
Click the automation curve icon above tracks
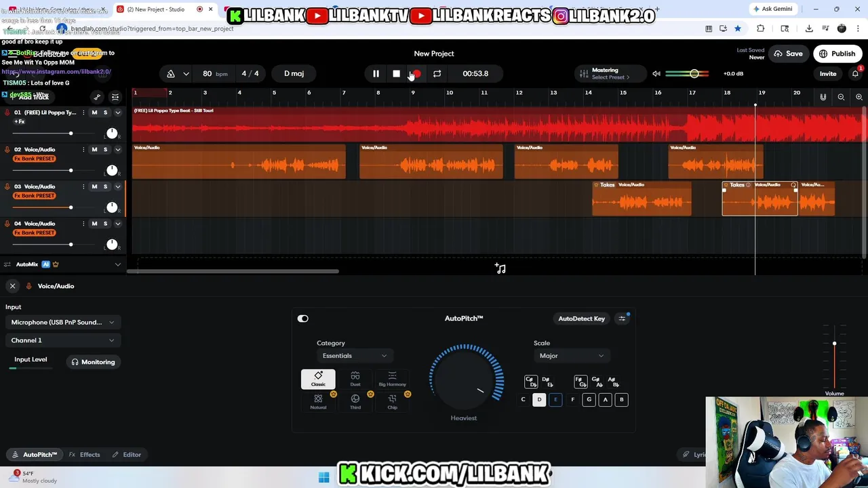coord(97,97)
